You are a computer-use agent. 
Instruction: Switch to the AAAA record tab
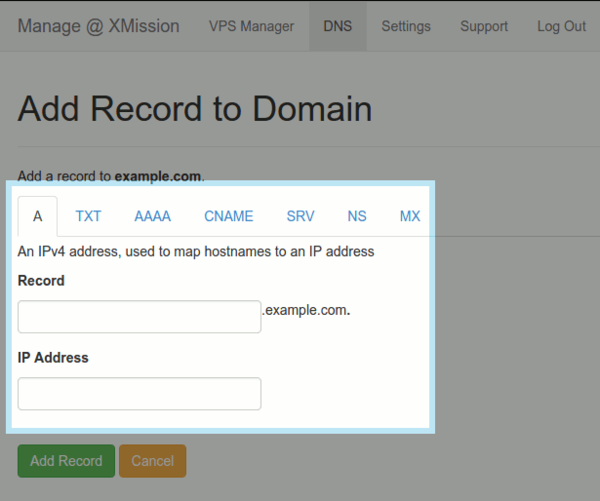[x=152, y=216]
